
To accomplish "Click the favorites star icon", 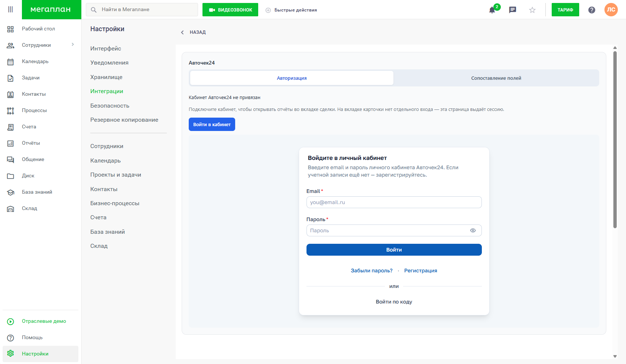I will click(532, 10).
